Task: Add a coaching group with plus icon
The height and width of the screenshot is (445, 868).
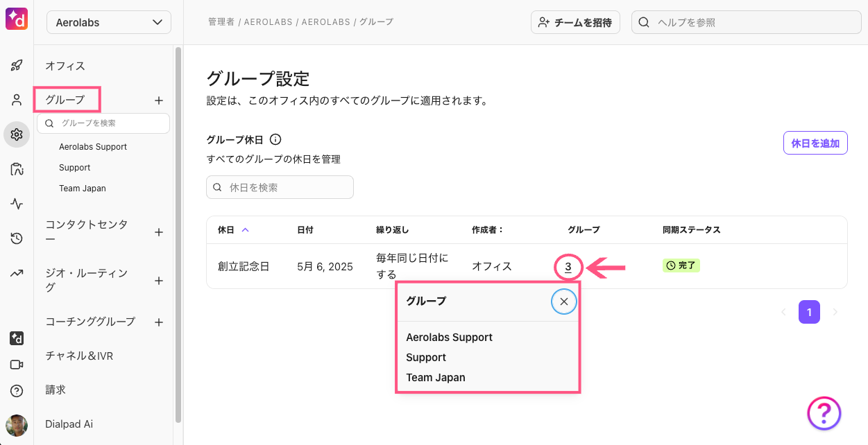Action: [158, 322]
